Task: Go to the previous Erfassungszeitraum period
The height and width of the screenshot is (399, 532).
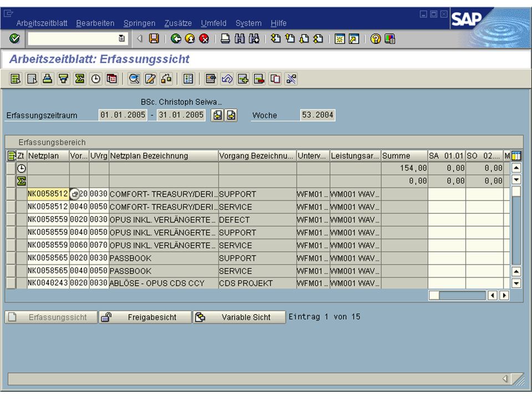Action: [x=217, y=115]
